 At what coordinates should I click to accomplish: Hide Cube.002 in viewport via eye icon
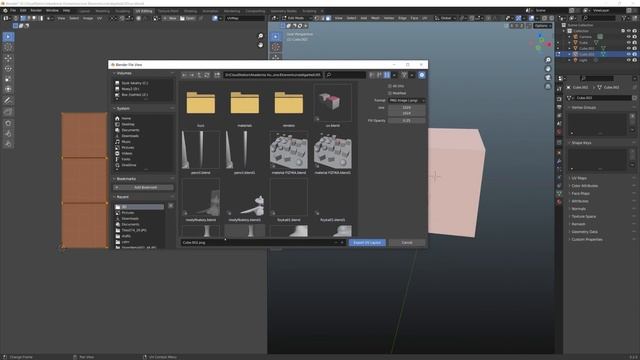629,54
